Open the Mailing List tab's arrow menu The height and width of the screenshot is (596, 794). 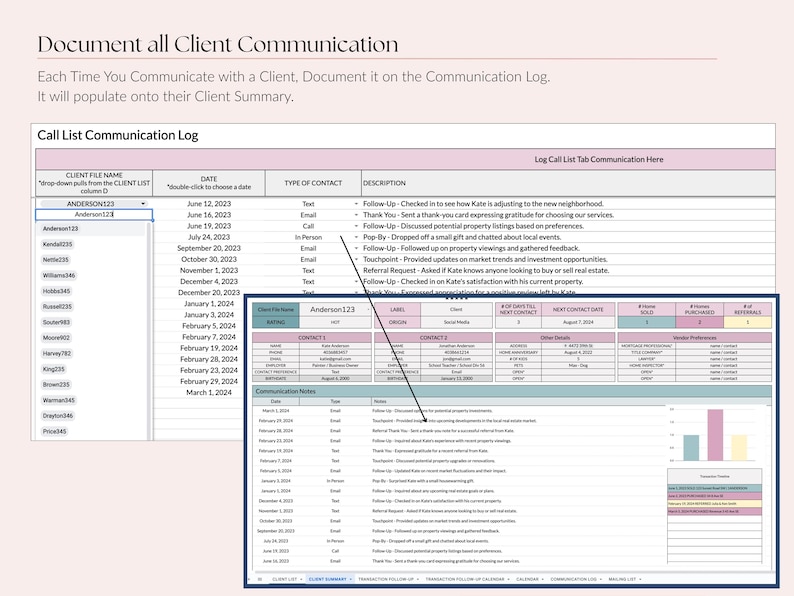click(x=640, y=579)
